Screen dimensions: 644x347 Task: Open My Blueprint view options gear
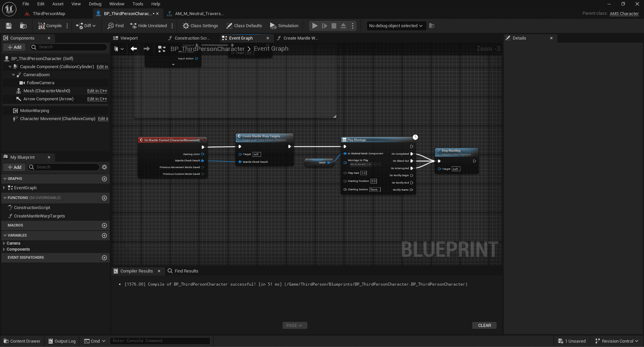(x=104, y=167)
